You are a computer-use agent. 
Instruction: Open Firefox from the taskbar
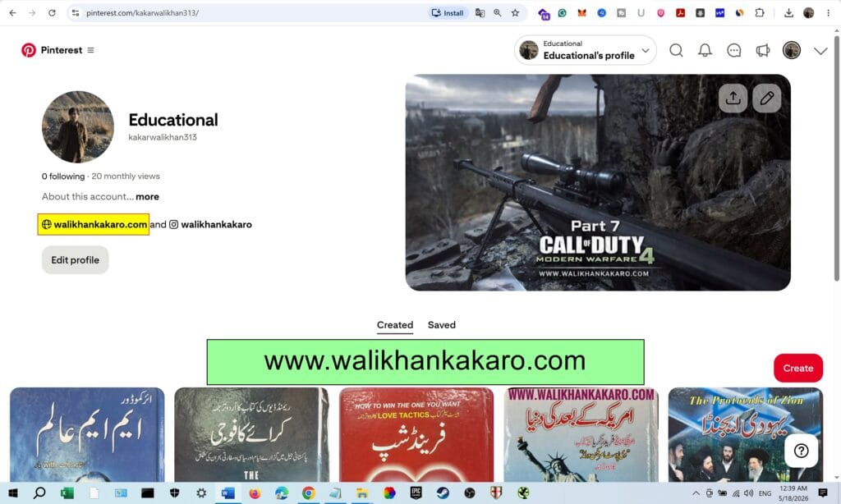[255, 493]
